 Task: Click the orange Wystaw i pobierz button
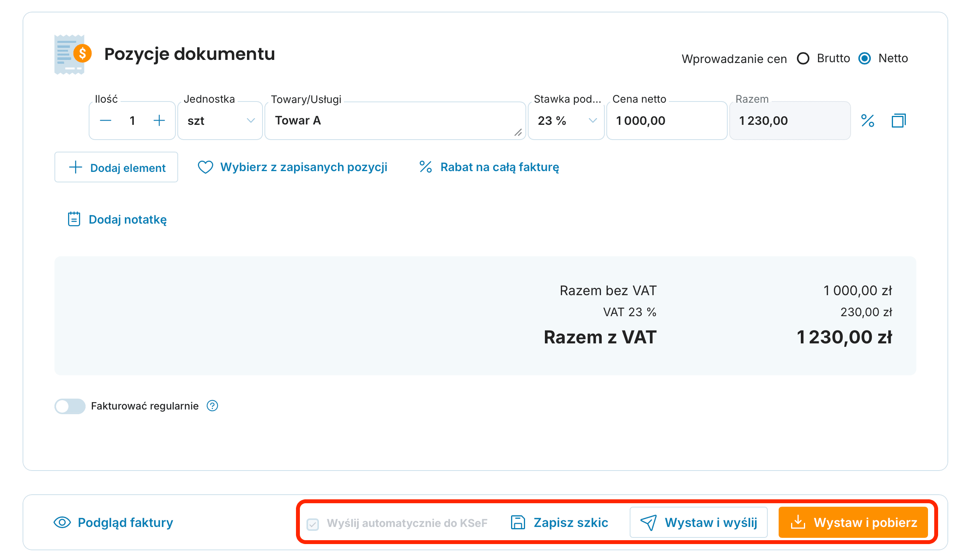(x=853, y=522)
